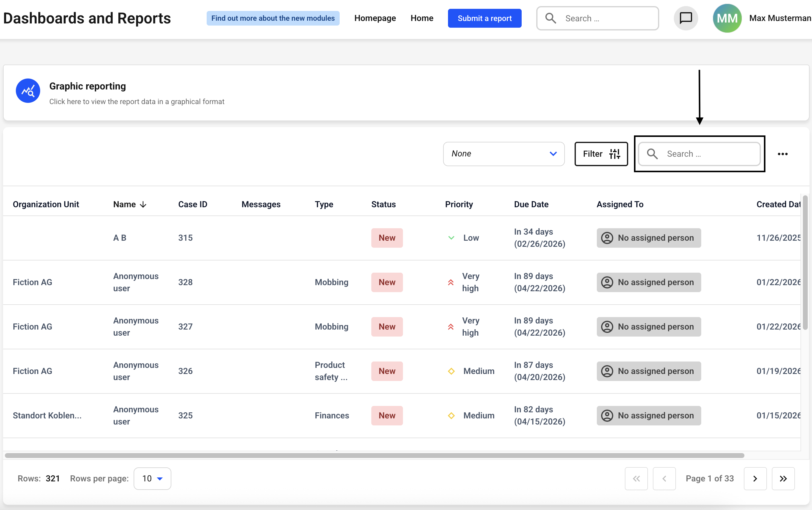Jump to the last page arrow
The image size is (812, 510).
click(783, 479)
